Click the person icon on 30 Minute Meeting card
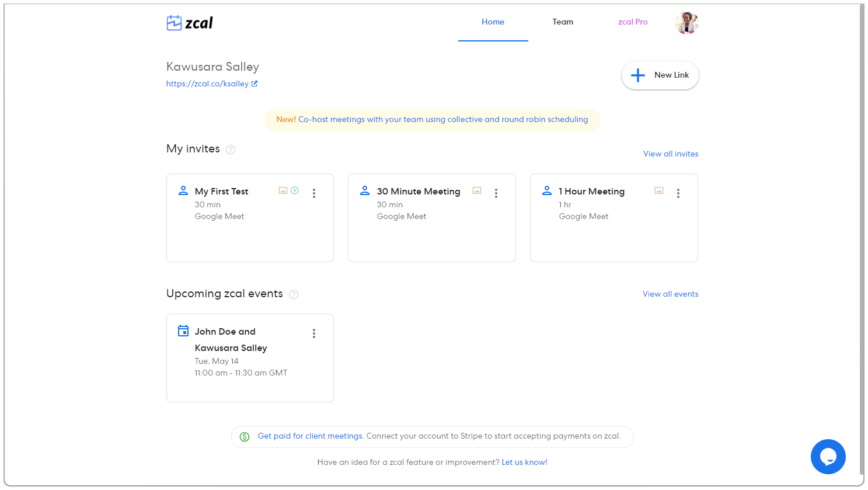This screenshot has height=490, width=868. (365, 190)
